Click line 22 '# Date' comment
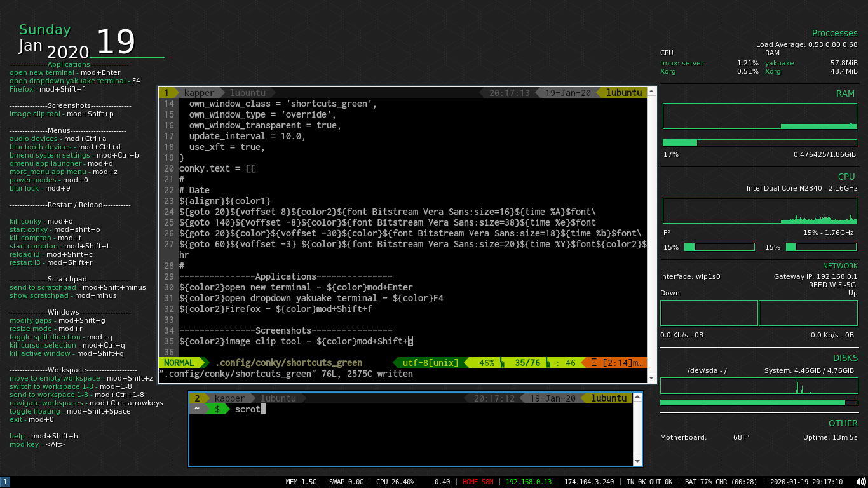Screen dimensions: 868x488 click(194, 190)
